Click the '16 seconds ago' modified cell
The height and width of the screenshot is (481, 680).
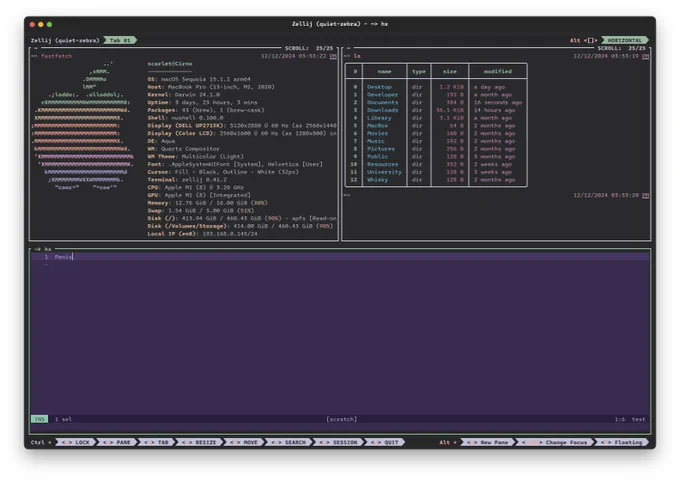pos(498,103)
